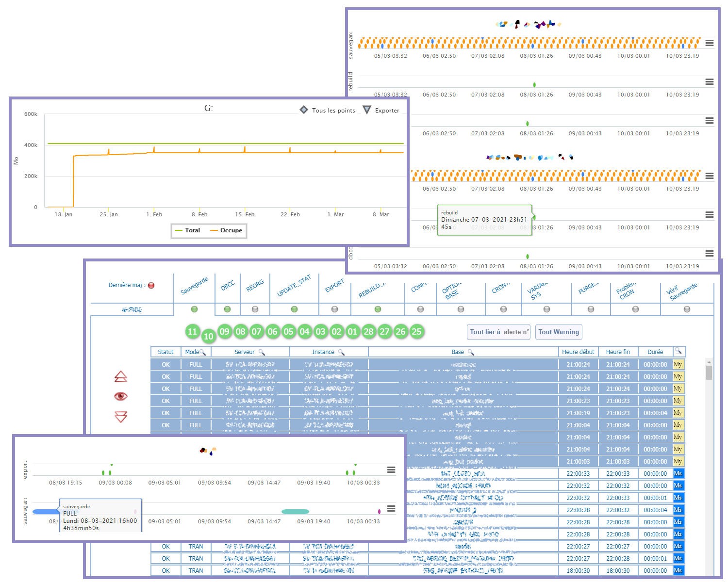The height and width of the screenshot is (582, 728).
Task: Open the rebuild chart hamburger menu
Action: pyautogui.click(x=710, y=81)
